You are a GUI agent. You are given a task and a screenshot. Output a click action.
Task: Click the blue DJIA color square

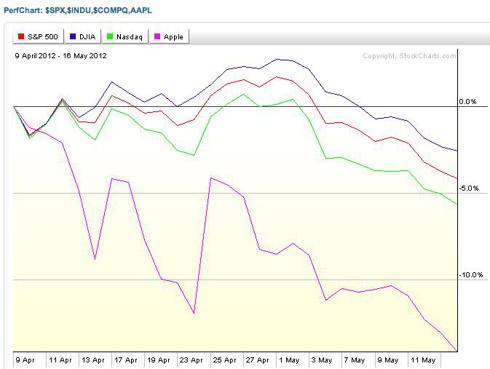tap(73, 36)
